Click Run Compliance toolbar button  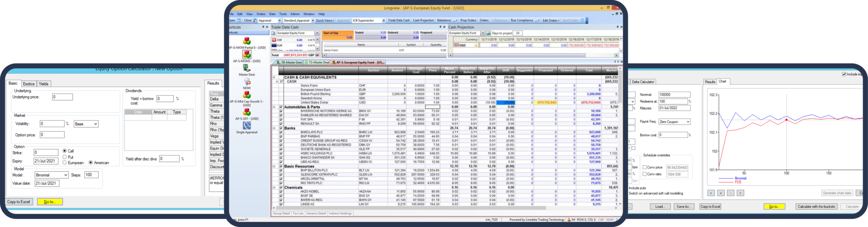(x=522, y=20)
